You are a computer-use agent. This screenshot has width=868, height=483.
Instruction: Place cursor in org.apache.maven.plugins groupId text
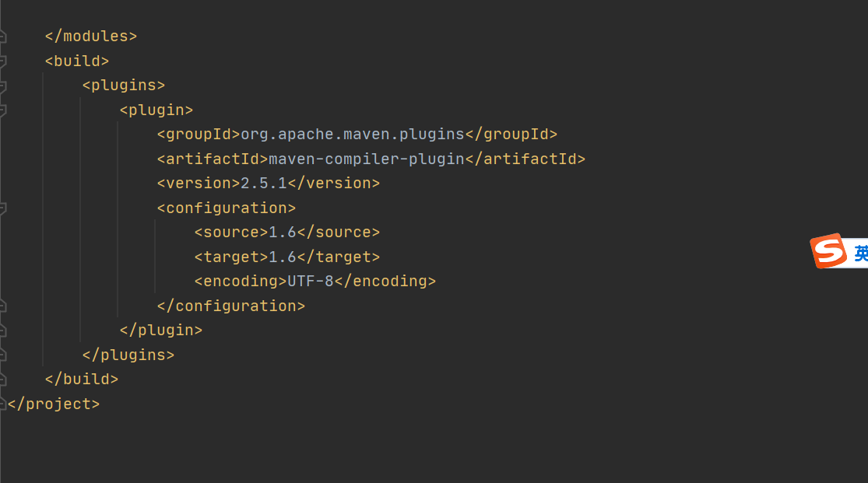pos(352,135)
